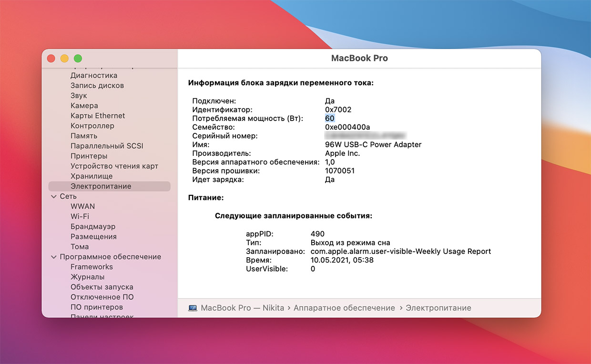
Task: Show Брандмауэр information
Action: [x=93, y=227]
